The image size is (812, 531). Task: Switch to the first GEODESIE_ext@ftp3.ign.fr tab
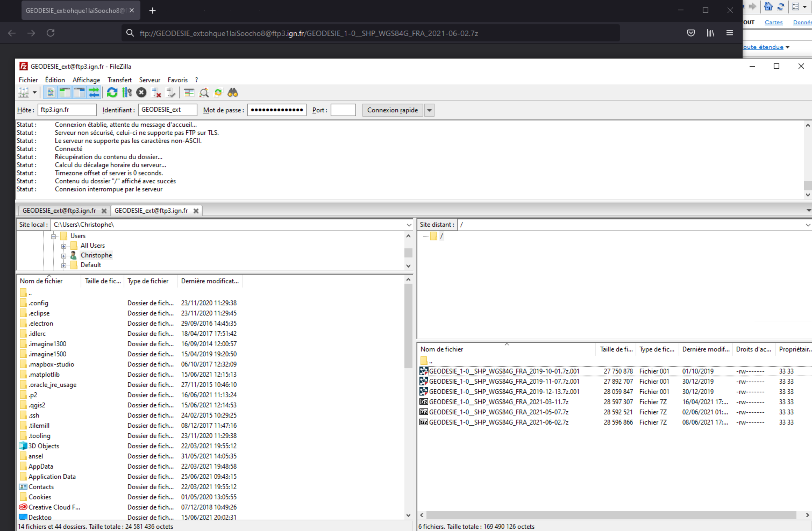pos(59,210)
